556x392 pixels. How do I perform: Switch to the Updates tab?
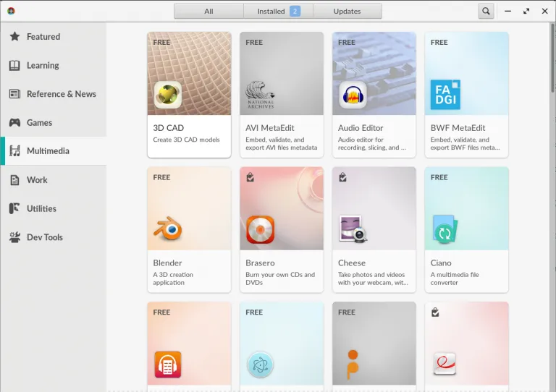[347, 11]
